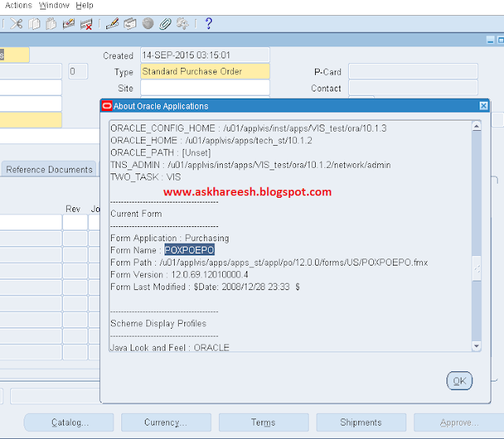Click the Form Path line ending POXPOEPO.fmx
Screen dimensions: 504x439
(x=269, y=262)
